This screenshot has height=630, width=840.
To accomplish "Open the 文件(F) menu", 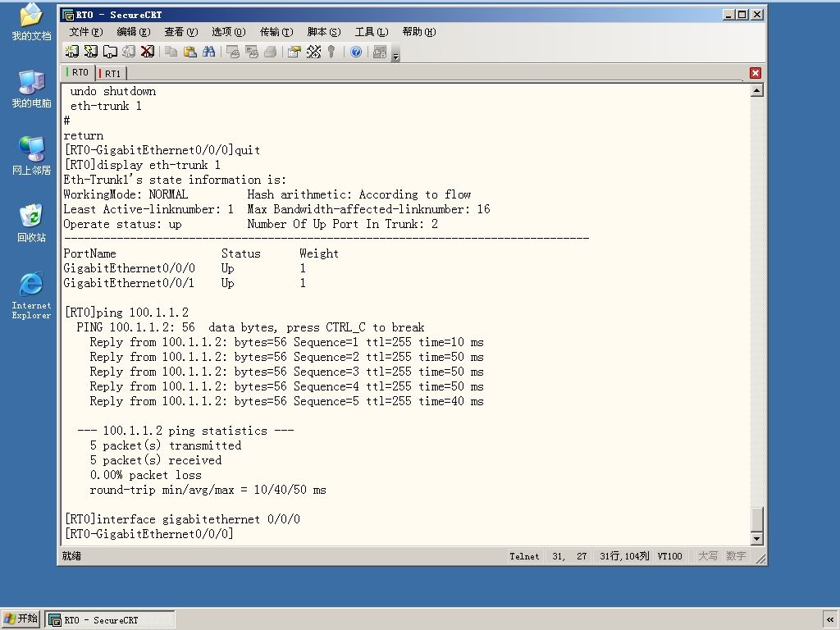I will pos(85,32).
